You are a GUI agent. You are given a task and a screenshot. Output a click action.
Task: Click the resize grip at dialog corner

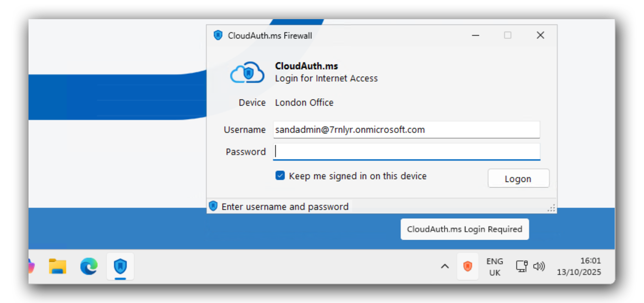pos(551,208)
